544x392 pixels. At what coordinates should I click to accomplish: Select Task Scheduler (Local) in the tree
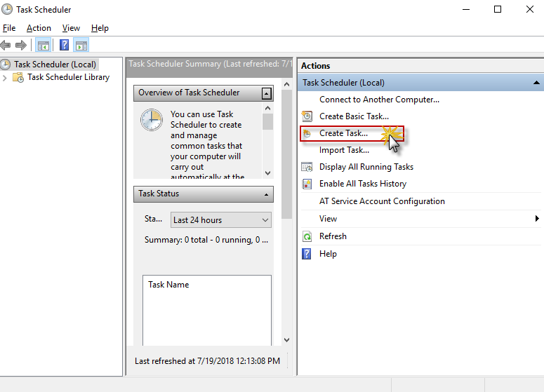[x=55, y=64]
